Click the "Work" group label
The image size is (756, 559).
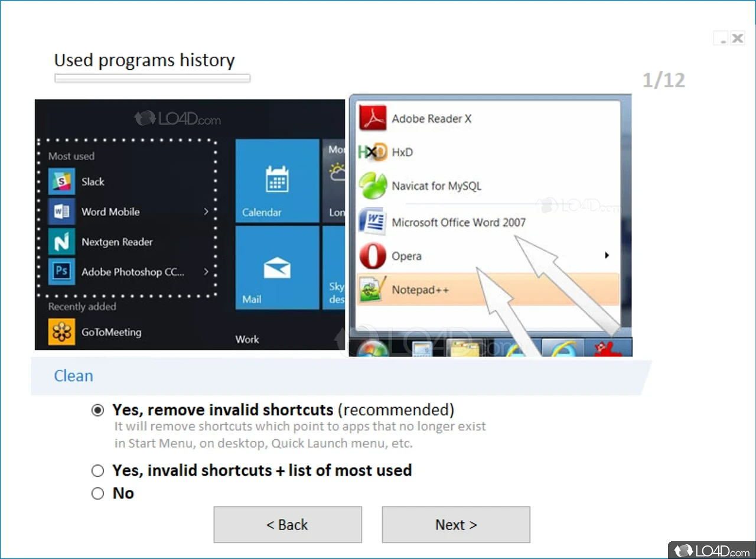[x=247, y=339]
